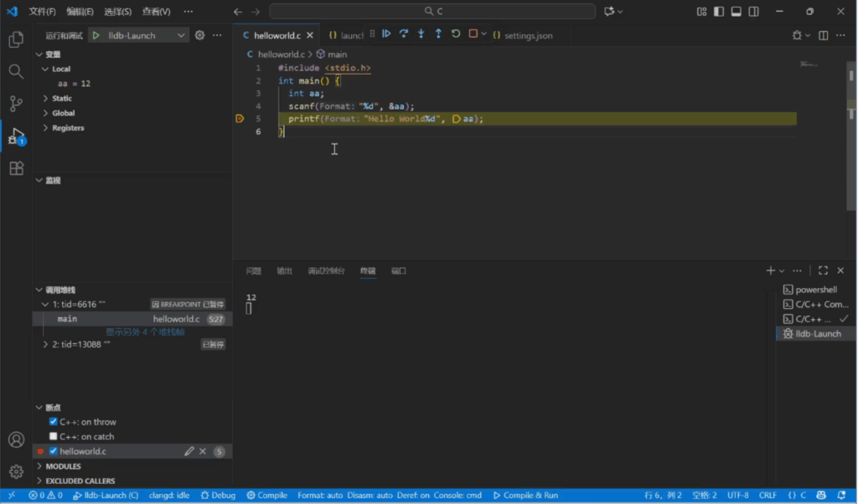This screenshot has height=504, width=858.
Task: Open the Explorer view in activity bar
Action: (16, 39)
